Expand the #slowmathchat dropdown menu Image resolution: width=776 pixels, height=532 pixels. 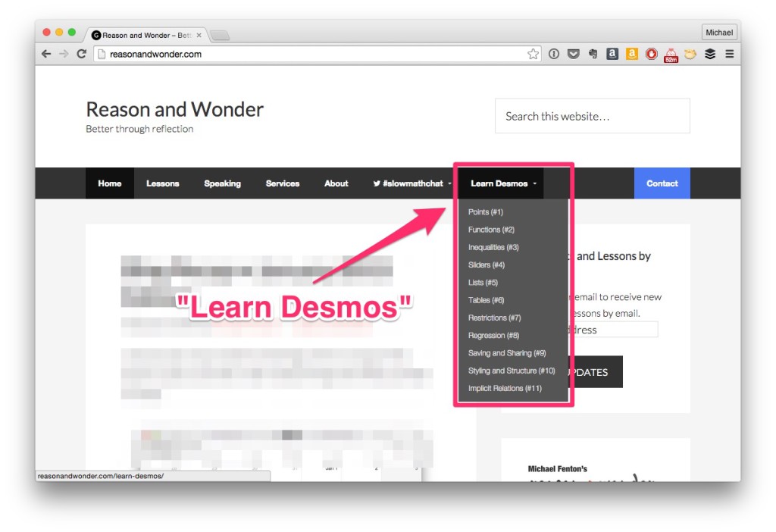click(412, 183)
